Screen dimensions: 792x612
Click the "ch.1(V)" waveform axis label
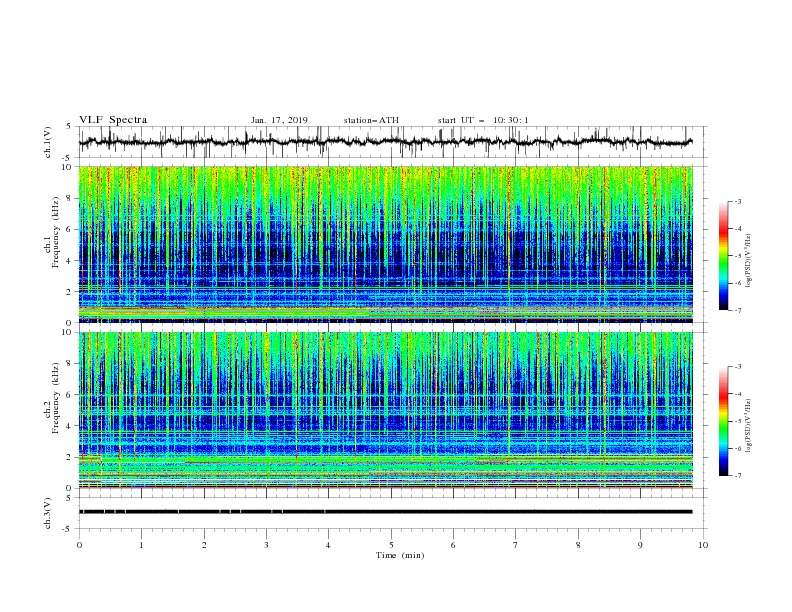pos(48,142)
